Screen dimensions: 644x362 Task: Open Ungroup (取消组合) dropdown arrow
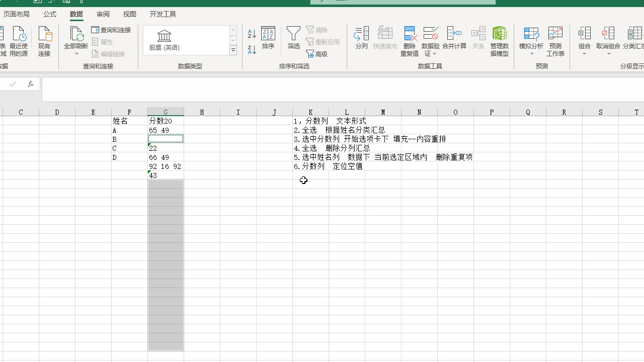pos(608,54)
